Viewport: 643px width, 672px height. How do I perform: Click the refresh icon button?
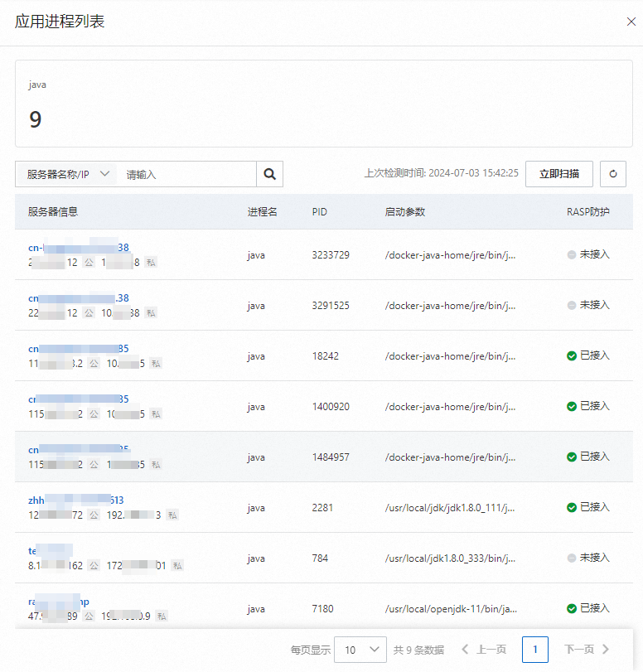coord(613,174)
